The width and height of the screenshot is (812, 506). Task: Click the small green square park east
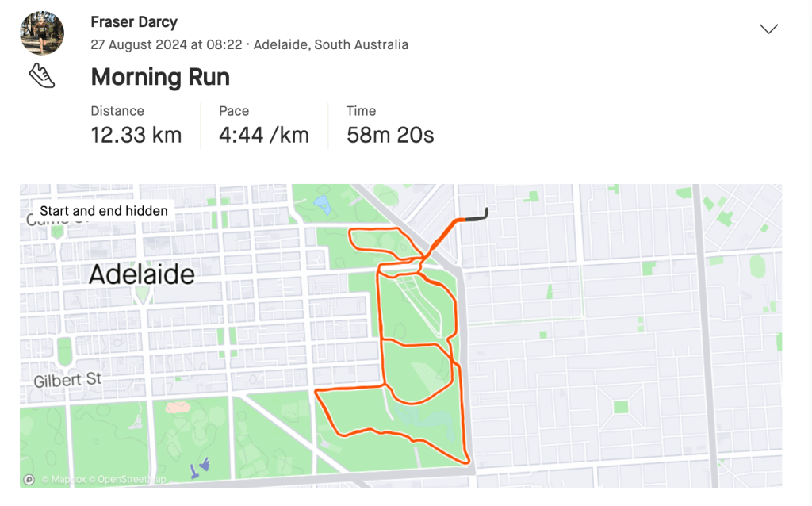pos(620,407)
